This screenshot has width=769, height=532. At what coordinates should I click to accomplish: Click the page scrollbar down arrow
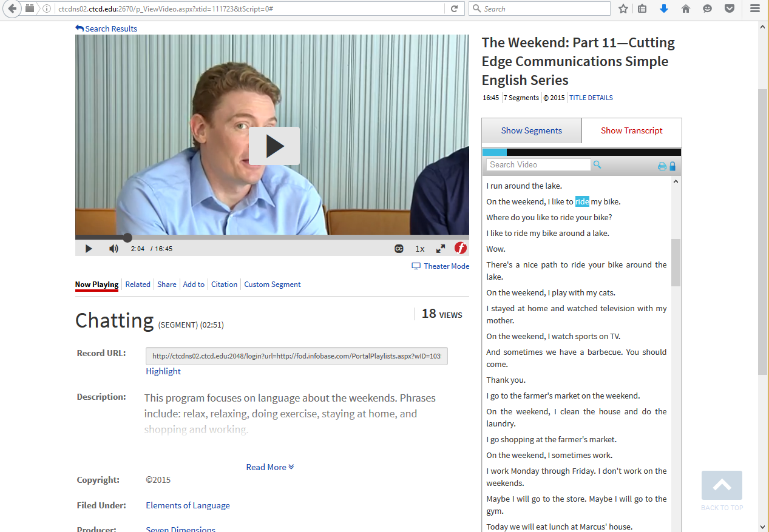[x=763, y=527]
